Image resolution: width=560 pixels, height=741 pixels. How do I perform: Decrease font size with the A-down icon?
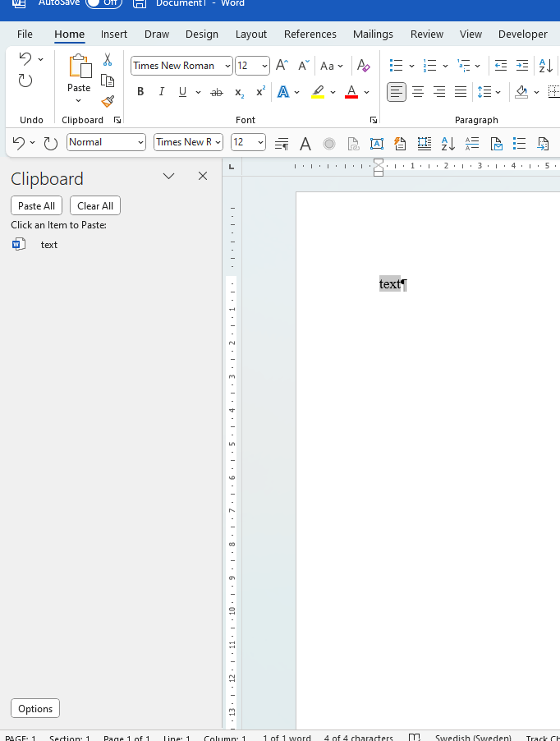[304, 65]
